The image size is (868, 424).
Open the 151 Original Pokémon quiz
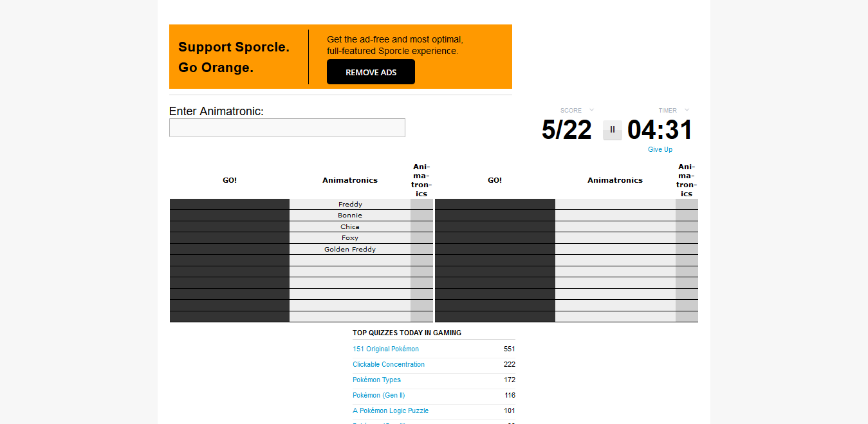click(x=385, y=349)
